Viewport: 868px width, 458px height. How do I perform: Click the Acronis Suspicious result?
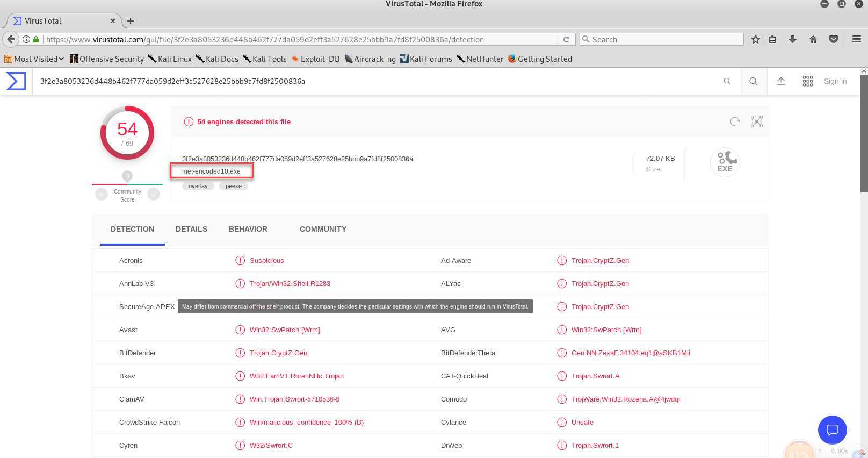(x=266, y=260)
